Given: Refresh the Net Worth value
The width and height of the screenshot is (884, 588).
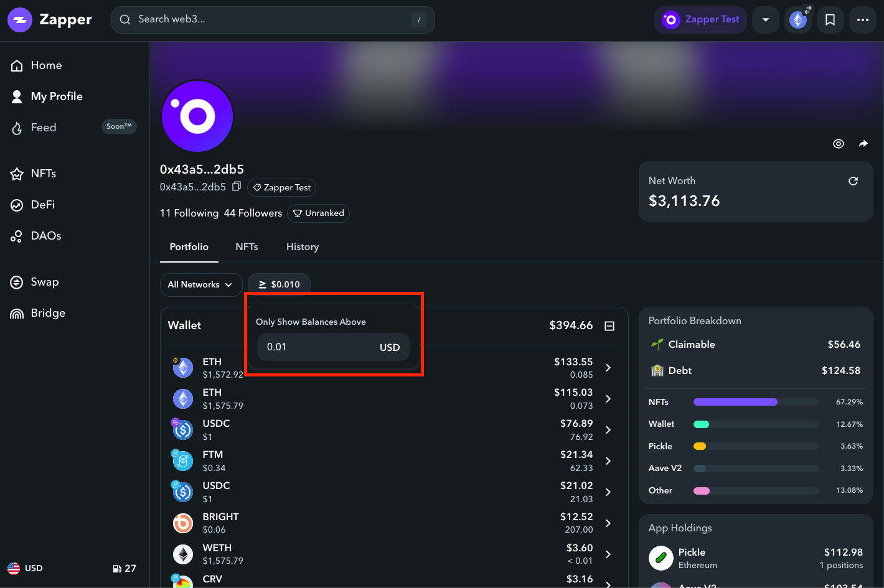Looking at the screenshot, I should point(853,181).
